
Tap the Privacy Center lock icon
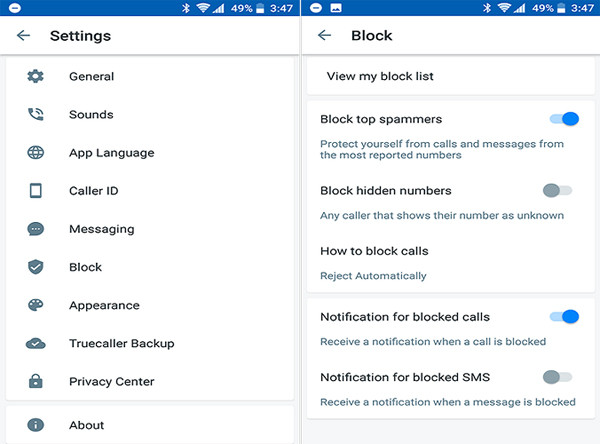pyautogui.click(x=36, y=381)
